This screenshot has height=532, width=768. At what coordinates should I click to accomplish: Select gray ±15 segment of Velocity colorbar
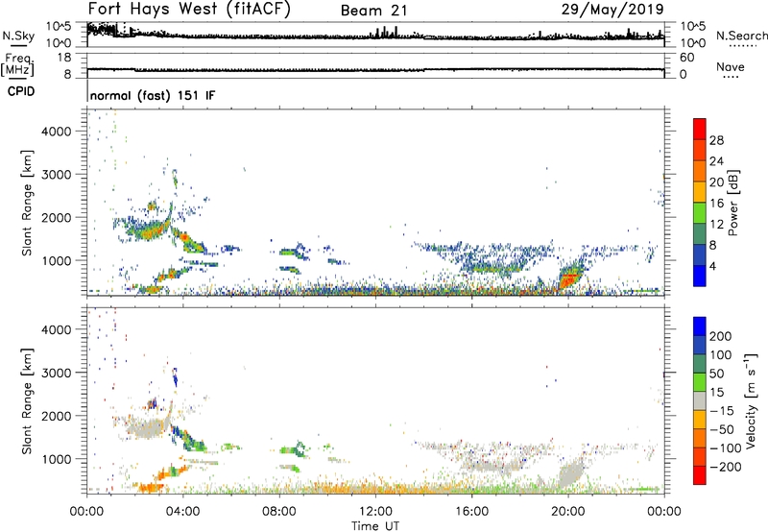[700, 400]
